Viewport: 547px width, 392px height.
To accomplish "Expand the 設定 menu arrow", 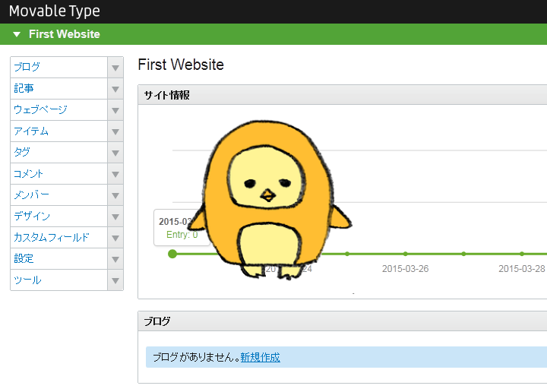I will pyautogui.click(x=115, y=259).
